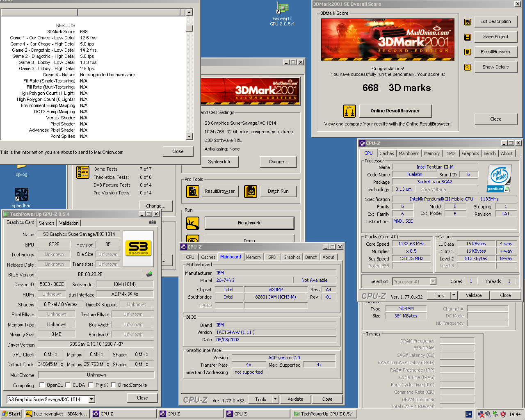Open the Validation tab in GPU-Z

69,223
